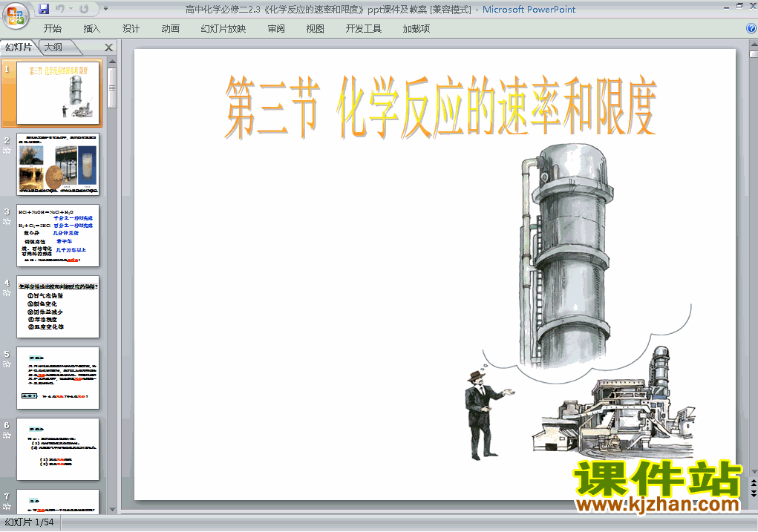Click the animation star icon on slide 2
This screenshot has width=758, height=532.
pyautogui.click(x=7, y=151)
